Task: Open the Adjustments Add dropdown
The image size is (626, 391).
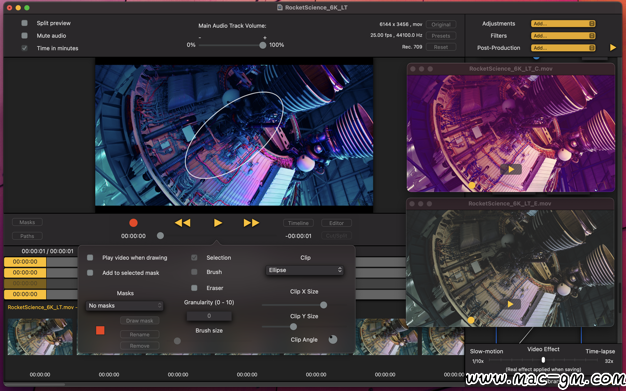Action: click(x=563, y=24)
